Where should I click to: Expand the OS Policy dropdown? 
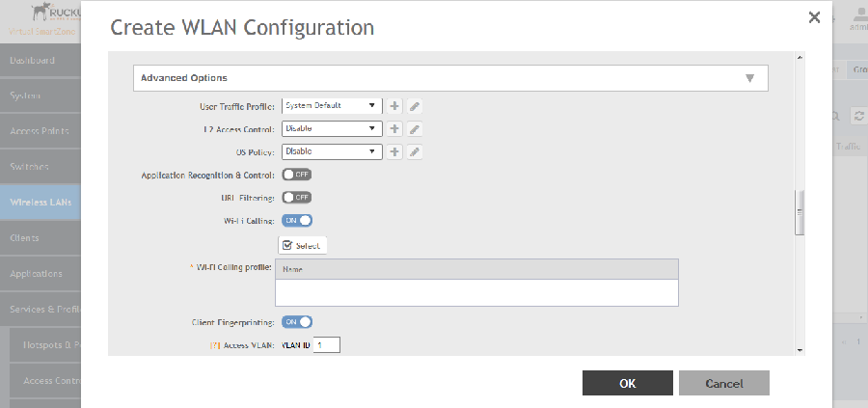tap(330, 151)
